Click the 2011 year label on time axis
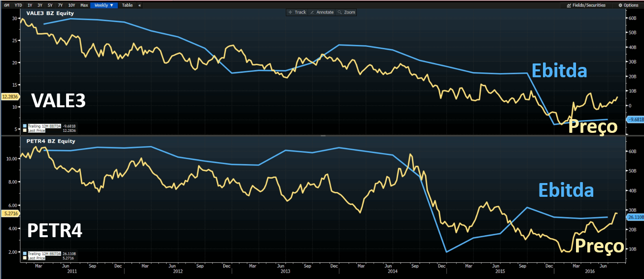Screen dimensions: 644x279 72,271
